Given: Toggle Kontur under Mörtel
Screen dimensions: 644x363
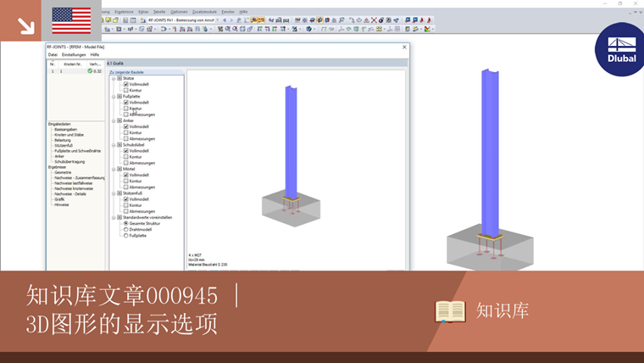Looking at the screenshot, I should (x=126, y=181).
